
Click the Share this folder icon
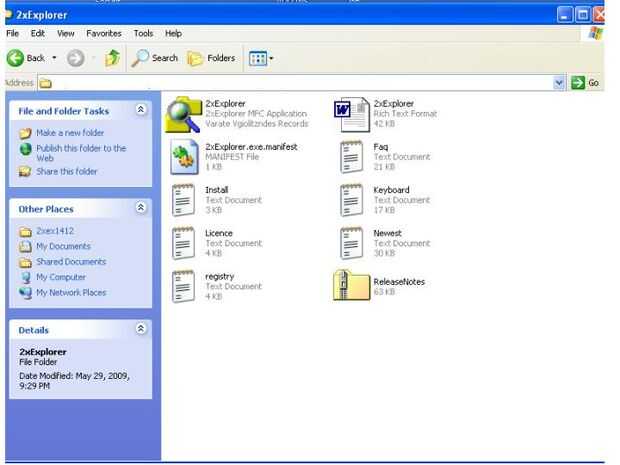click(25, 172)
